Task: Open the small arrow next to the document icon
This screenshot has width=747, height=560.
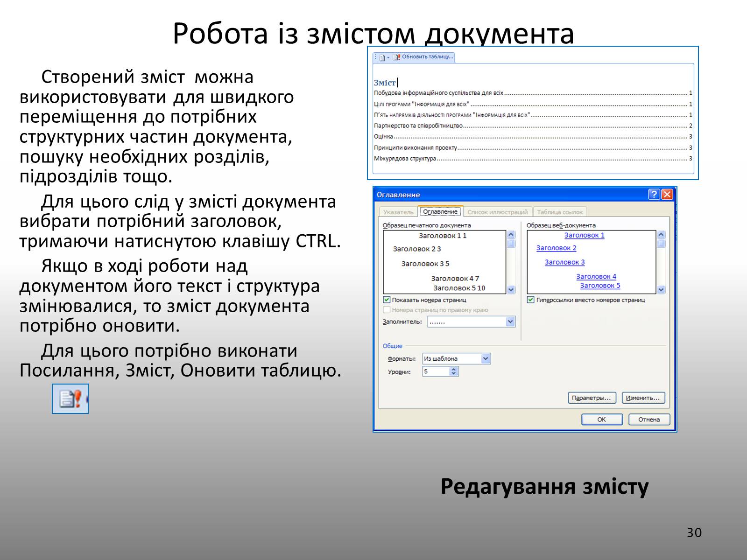Action: pyautogui.click(x=388, y=58)
